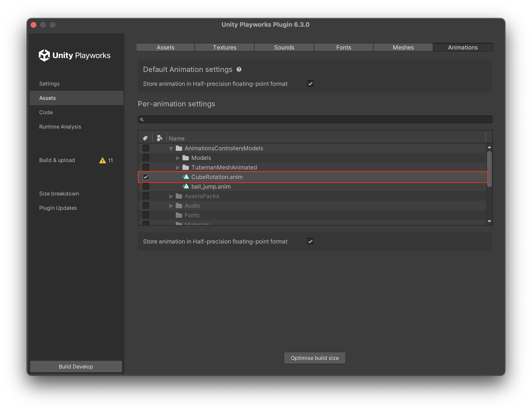Switch to the Meshes tab
This screenshot has height=411, width=532.
tap(403, 48)
